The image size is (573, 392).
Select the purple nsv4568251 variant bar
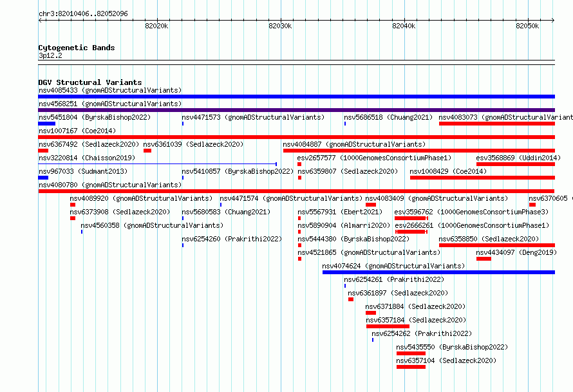click(296, 110)
